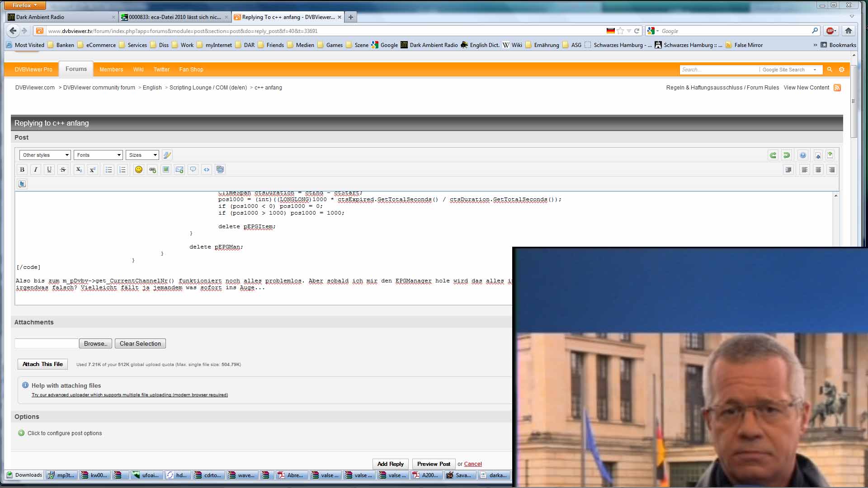Screen dimensions: 868x488
Task: Wrap selection in code tags icon
Action: coord(207,169)
